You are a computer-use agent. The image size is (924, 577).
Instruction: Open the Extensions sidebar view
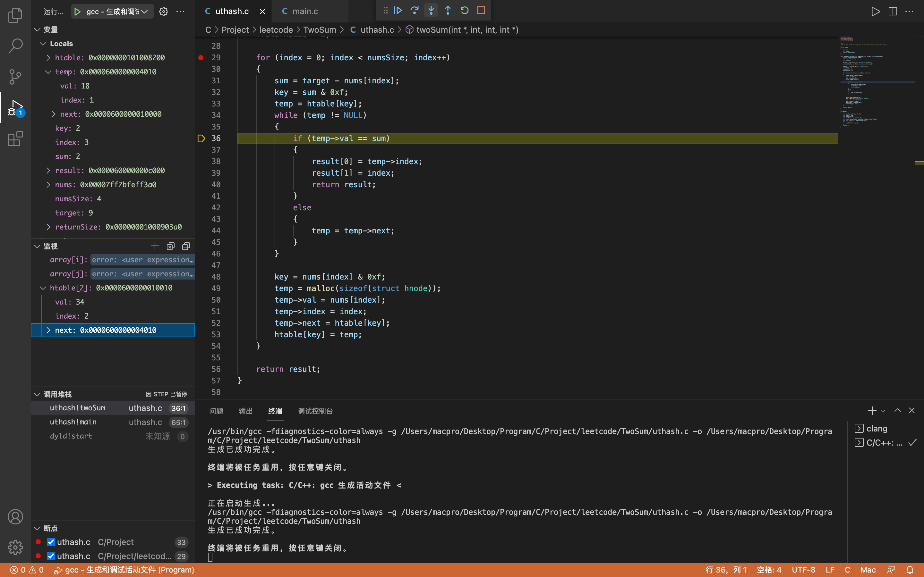tap(15, 139)
